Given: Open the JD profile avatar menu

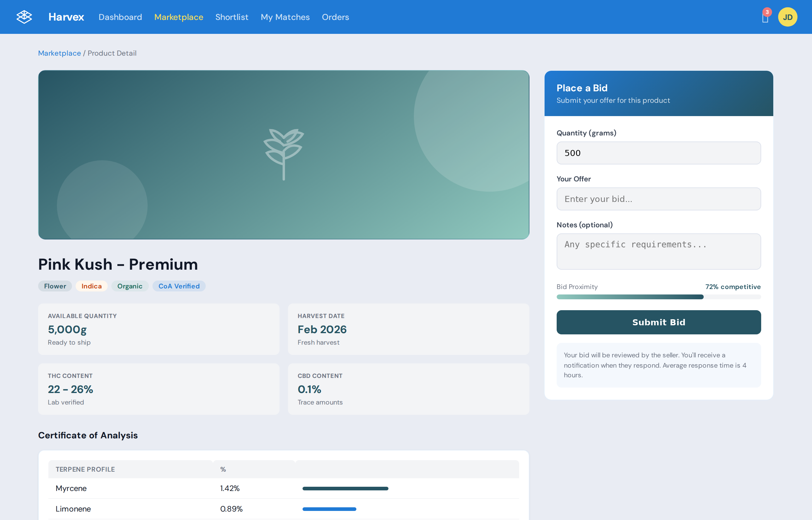Looking at the screenshot, I should click(x=788, y=17).
